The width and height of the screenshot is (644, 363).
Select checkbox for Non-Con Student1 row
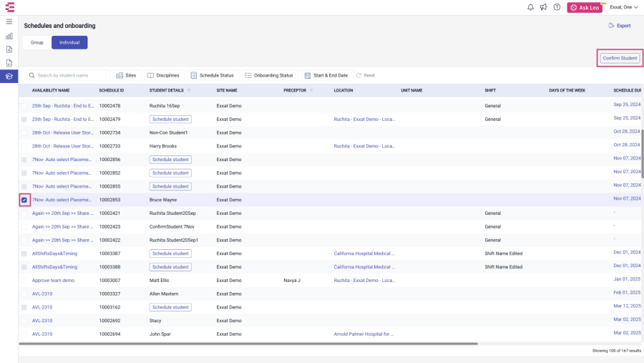[24, 132]
